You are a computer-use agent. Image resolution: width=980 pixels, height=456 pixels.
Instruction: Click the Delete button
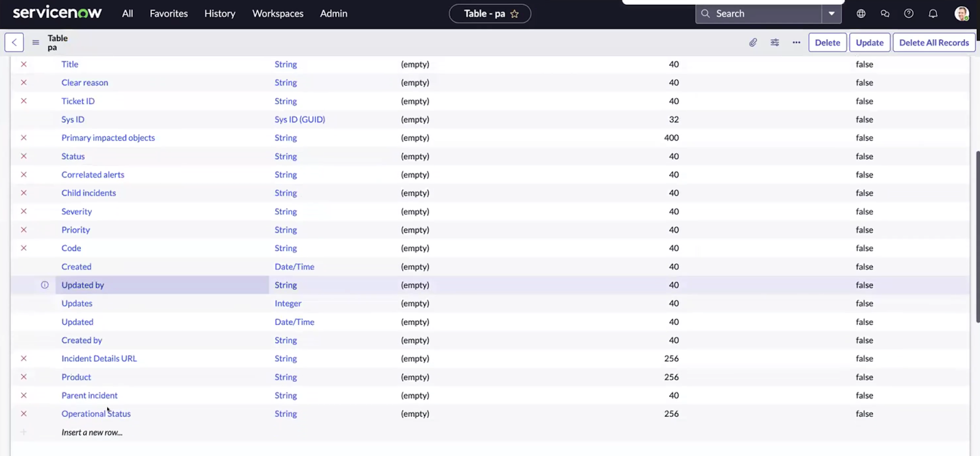(x=827, y=42)
